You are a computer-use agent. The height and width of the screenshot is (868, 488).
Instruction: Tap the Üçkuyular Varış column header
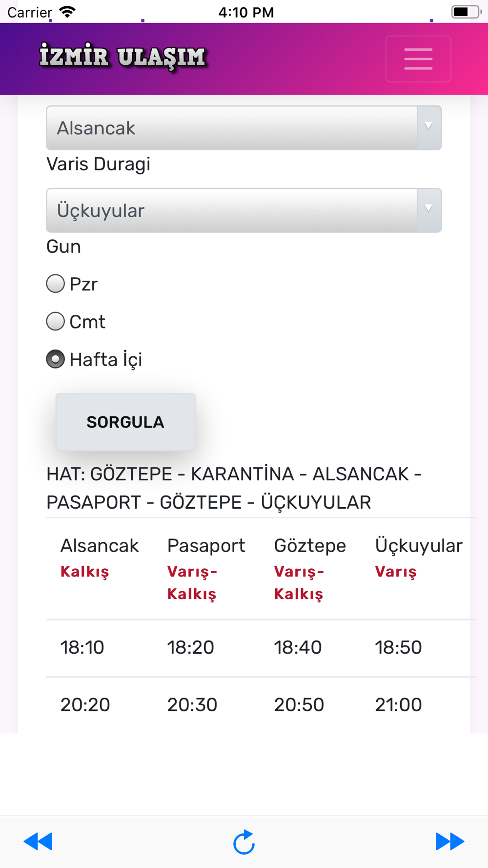click(419, 558)
